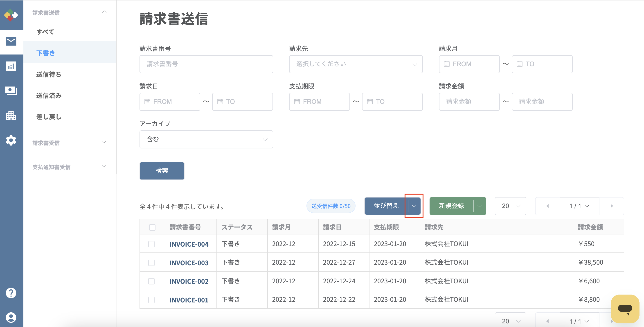This screenshot has height=327, width=644.
Task: Open the settings gear sidebar icon
Action: coord(11,140)
